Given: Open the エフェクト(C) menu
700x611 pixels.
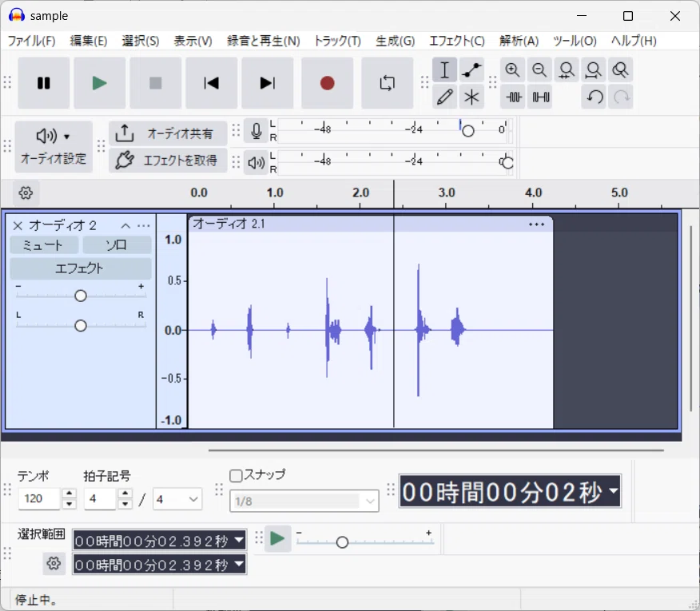Looking at the screenshot, I should pos(457,41).
